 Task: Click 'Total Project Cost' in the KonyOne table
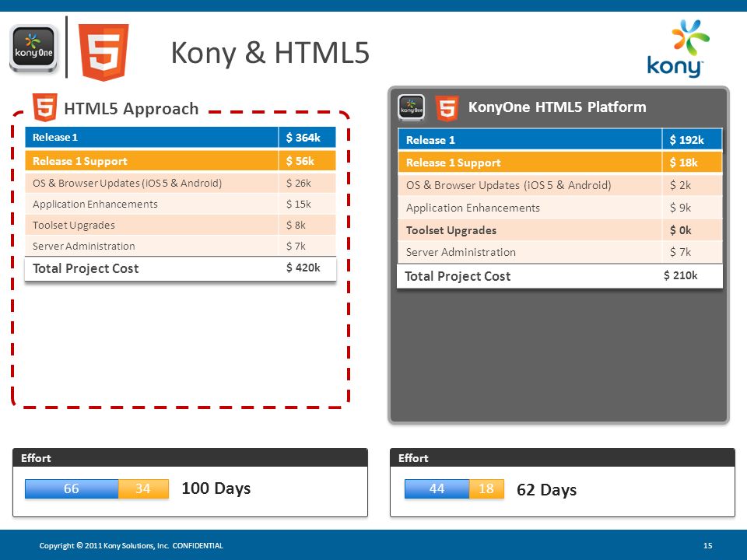tap(458, 276)
